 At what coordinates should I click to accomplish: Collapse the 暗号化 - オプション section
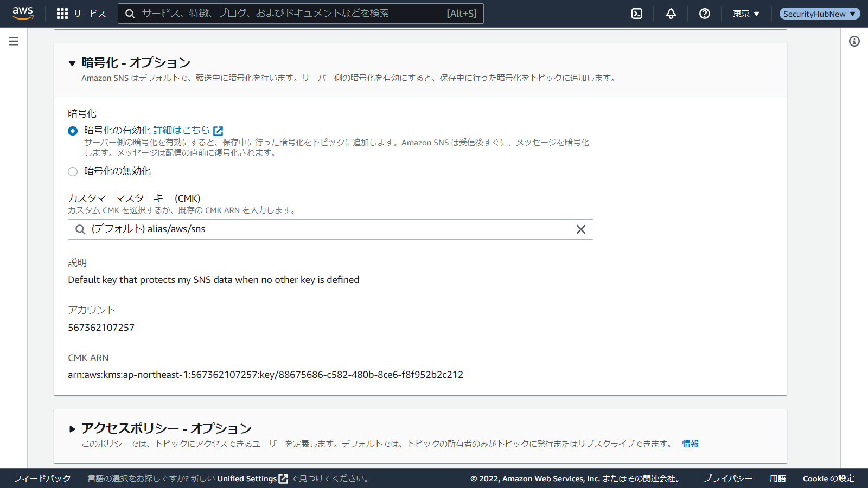click(72, 63)
